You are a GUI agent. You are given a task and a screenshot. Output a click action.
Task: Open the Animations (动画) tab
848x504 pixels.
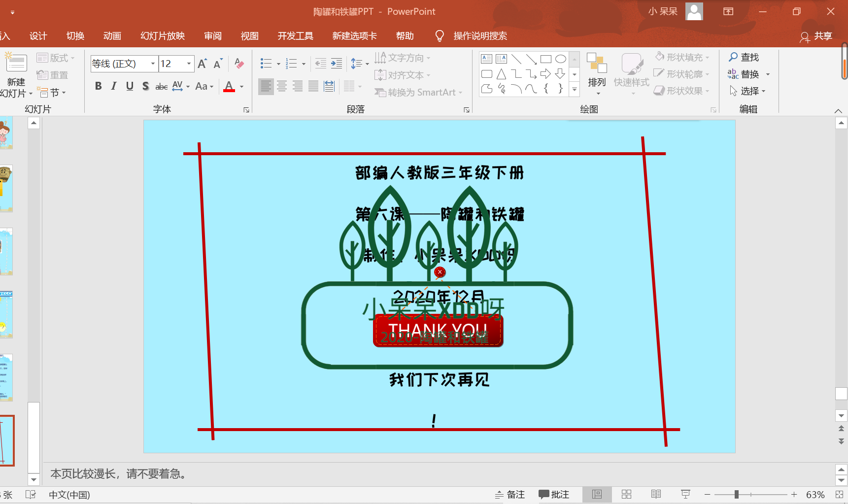pos(112,36)
